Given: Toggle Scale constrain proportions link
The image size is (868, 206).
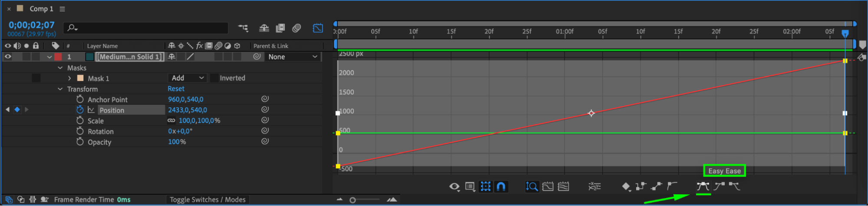Looking at the screenshot, I should coord(172,120).
